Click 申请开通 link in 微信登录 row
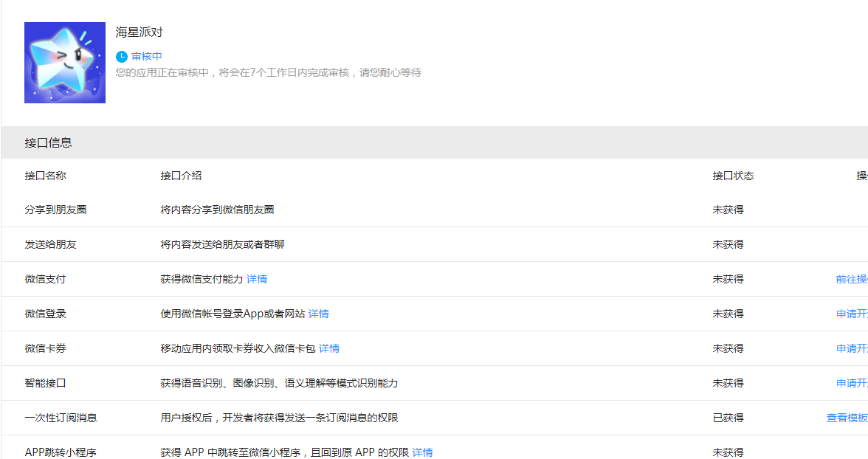 852,314
